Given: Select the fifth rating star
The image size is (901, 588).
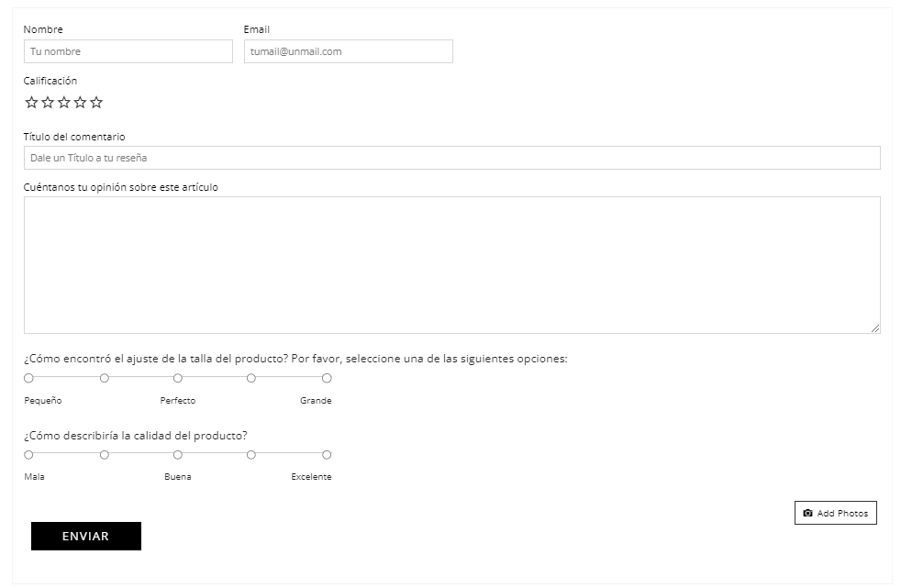Looking at the screenshot, I should [x=96, y=102].
